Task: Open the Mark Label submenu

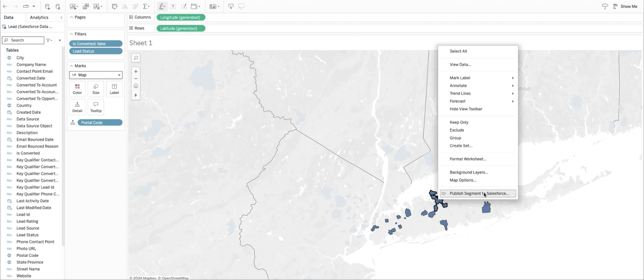Action: pos(478,78)
